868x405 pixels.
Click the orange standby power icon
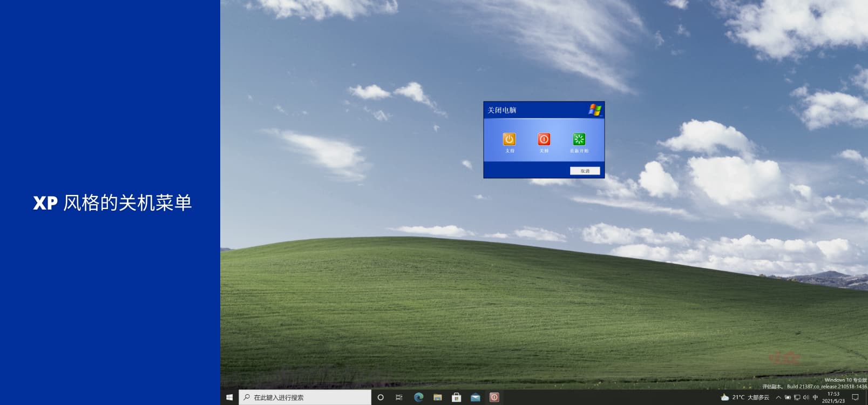(x=509, y=139)
